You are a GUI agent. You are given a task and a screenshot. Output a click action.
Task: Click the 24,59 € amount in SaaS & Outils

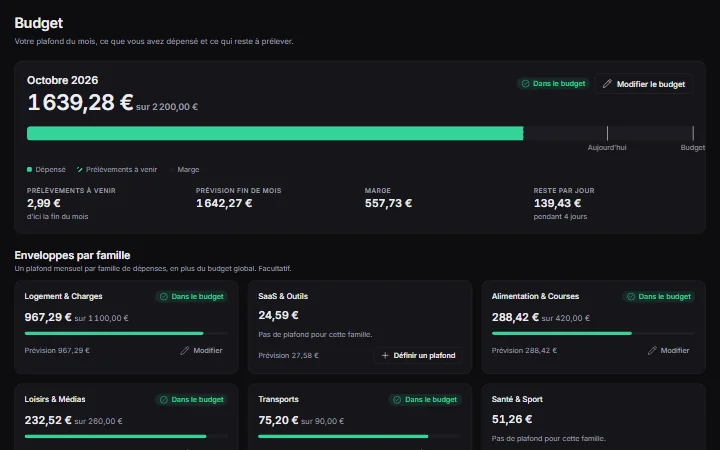(x=278, y=315)
